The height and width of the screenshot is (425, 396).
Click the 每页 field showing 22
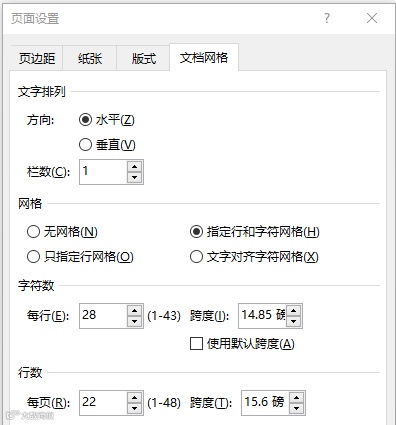[x=103, y=403]
